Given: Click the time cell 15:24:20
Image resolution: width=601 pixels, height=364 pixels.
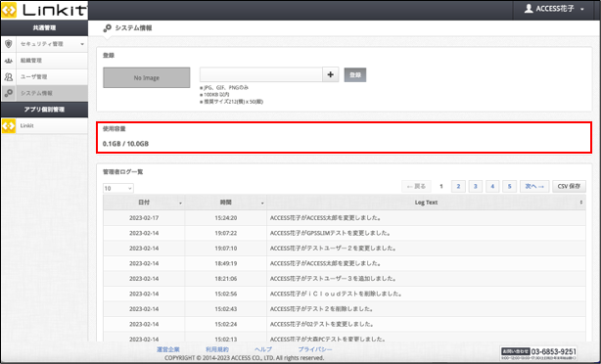Looking at the screenshot, I should click(x=226, y=218).
